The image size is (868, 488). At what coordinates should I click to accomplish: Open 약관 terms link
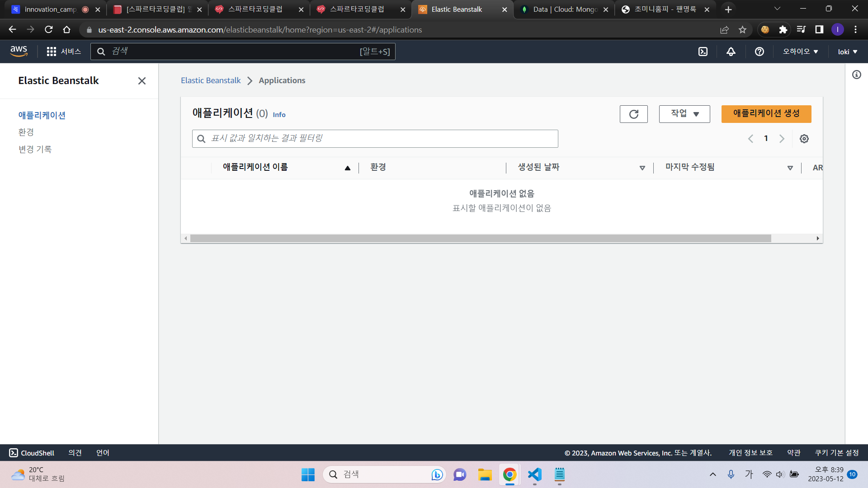794,453
